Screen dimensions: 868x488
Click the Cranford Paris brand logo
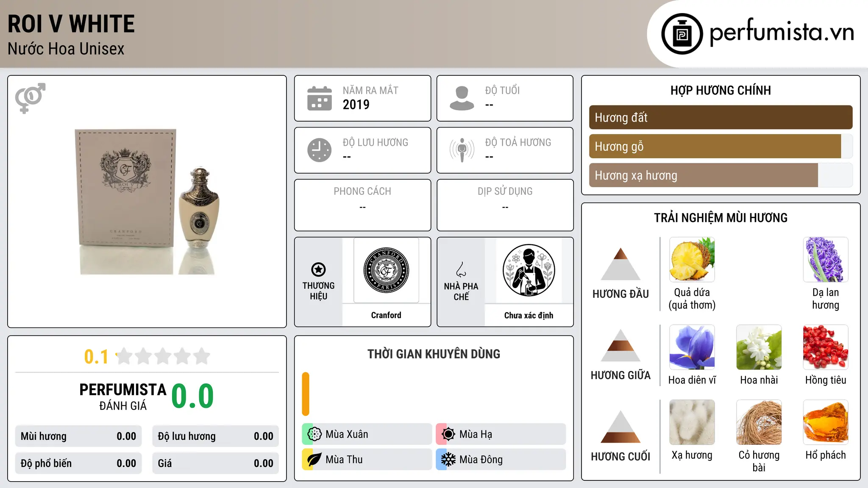[386, 270]
